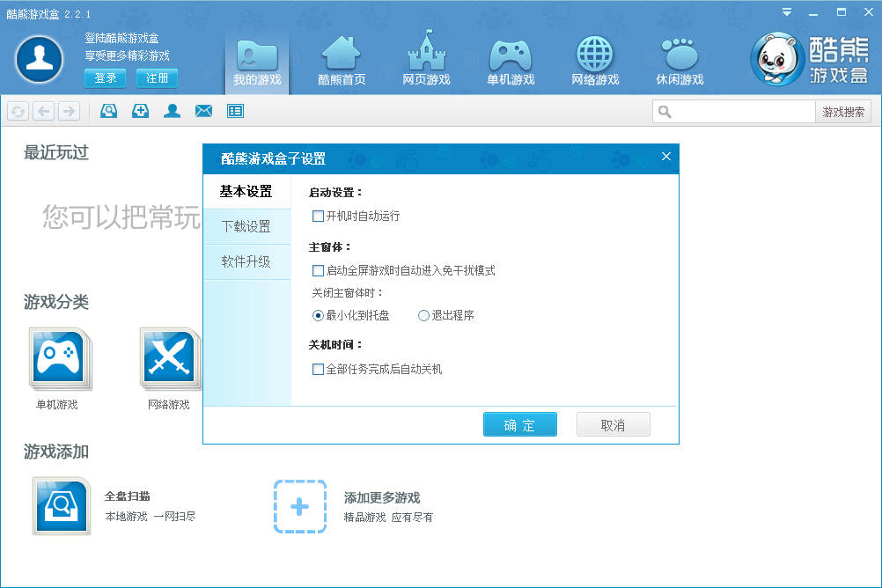Click the 游戏搜索 button

pyautogui.click(x=843, y=112)
